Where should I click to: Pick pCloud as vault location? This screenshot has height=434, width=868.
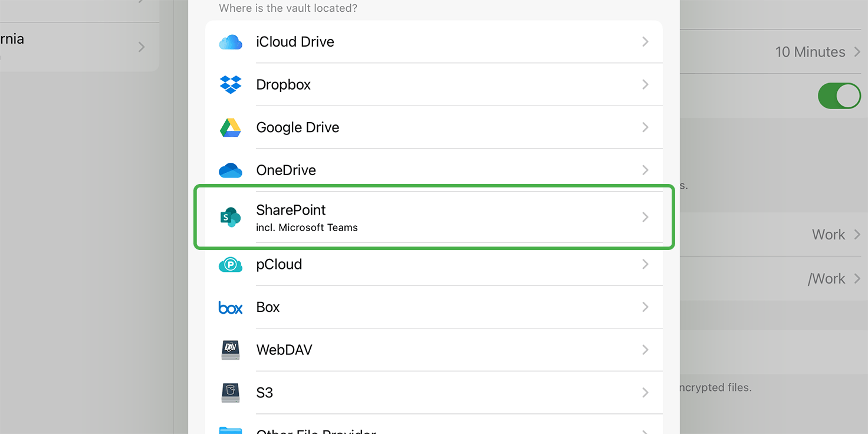(x=434, y=264)
